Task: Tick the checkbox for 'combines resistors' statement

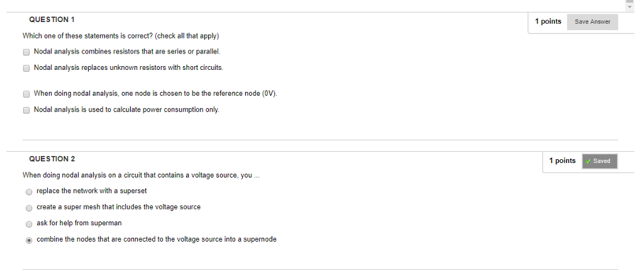Action: (x=26, y=52)
